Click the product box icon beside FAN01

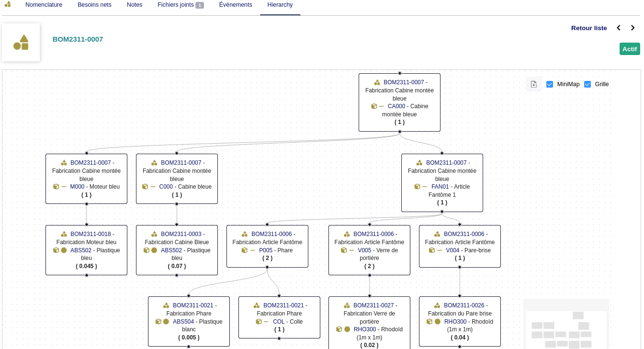click(x=417, y=187)
